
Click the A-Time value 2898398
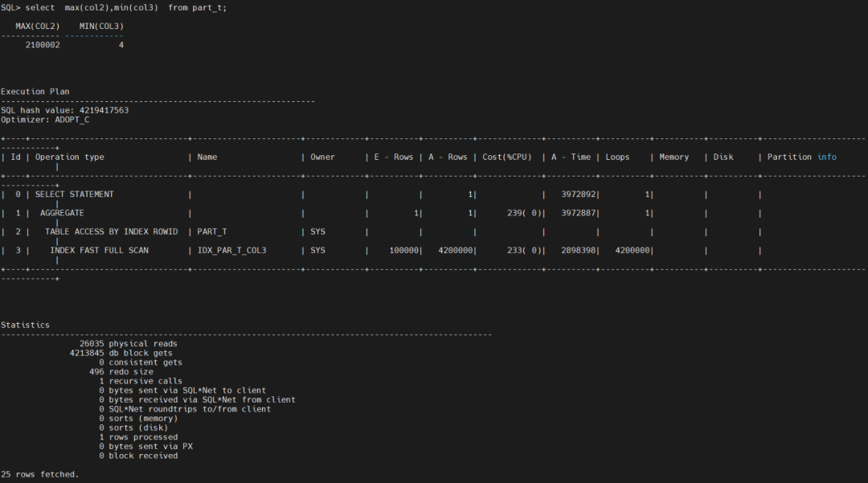(x=579, y=251)
